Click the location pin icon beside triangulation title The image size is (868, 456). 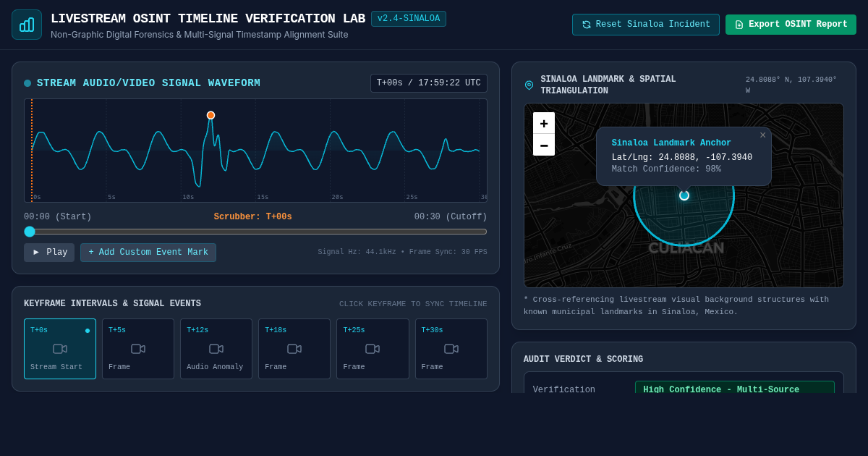point(529,85)
